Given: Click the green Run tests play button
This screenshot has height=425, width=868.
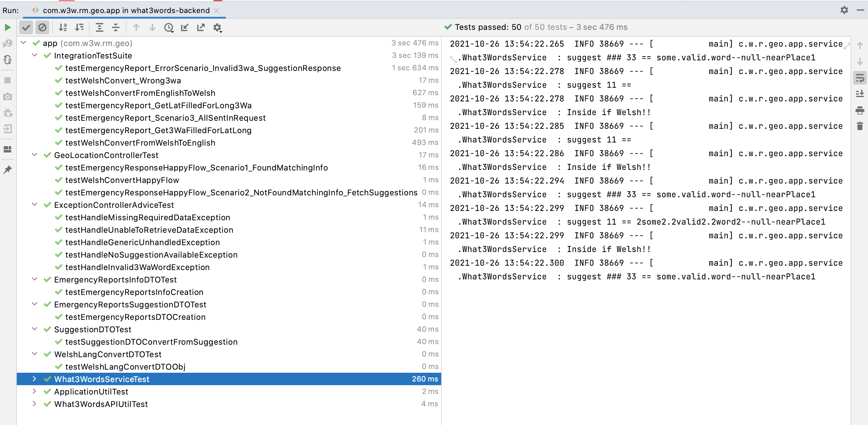Looking at the screenshot, I should (x=7, y=27).
